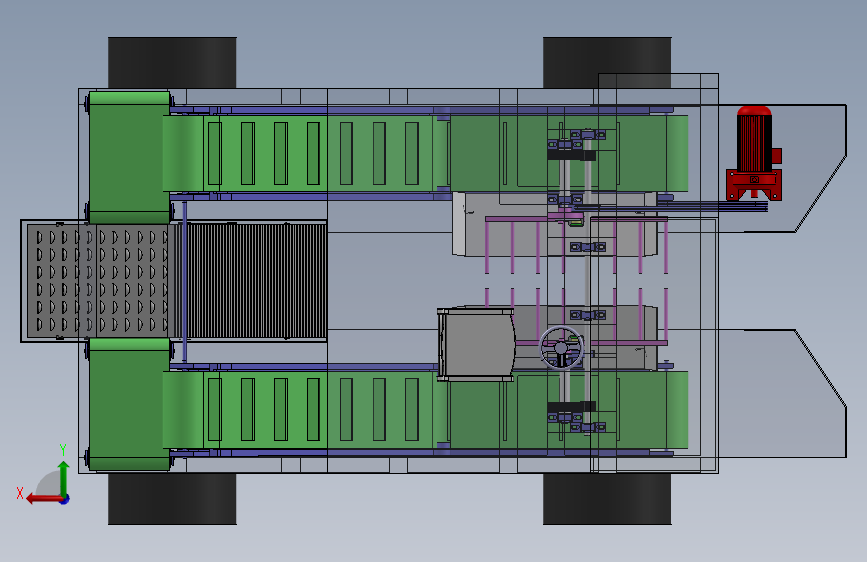Select the upper green slatted conveyor
Screen dimensions: 867x562
425,153
